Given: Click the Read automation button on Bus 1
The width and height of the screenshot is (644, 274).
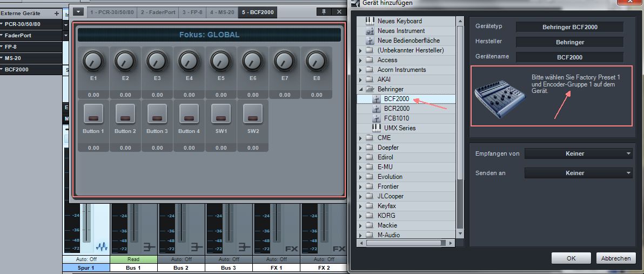Looking at the screenshot, I should click(x=133, y=259).
